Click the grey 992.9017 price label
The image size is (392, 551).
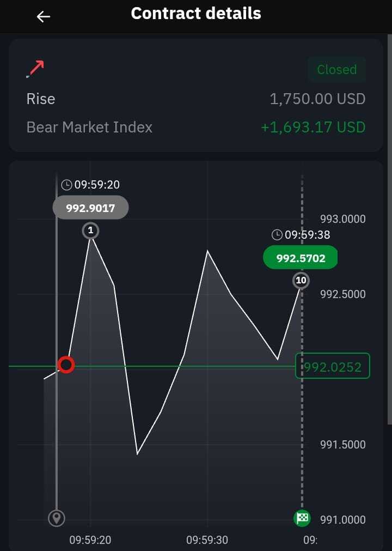click(90, 208)
